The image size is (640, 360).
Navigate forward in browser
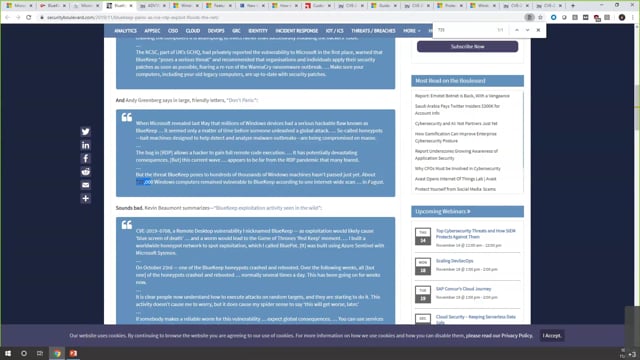[18, 17]
